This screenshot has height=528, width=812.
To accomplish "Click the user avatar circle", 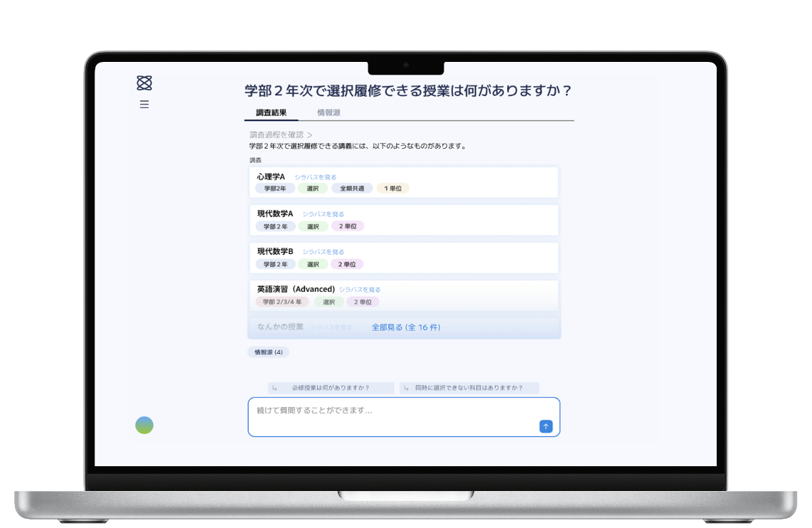I will point(144,426).
